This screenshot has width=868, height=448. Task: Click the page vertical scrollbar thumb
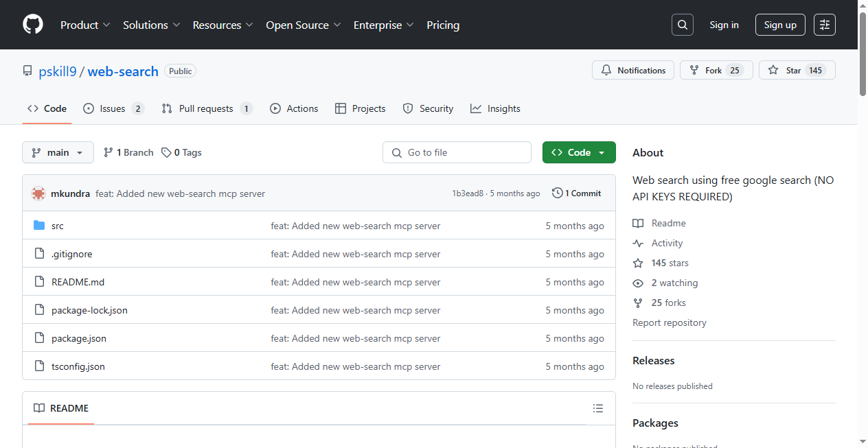[863, 54]
